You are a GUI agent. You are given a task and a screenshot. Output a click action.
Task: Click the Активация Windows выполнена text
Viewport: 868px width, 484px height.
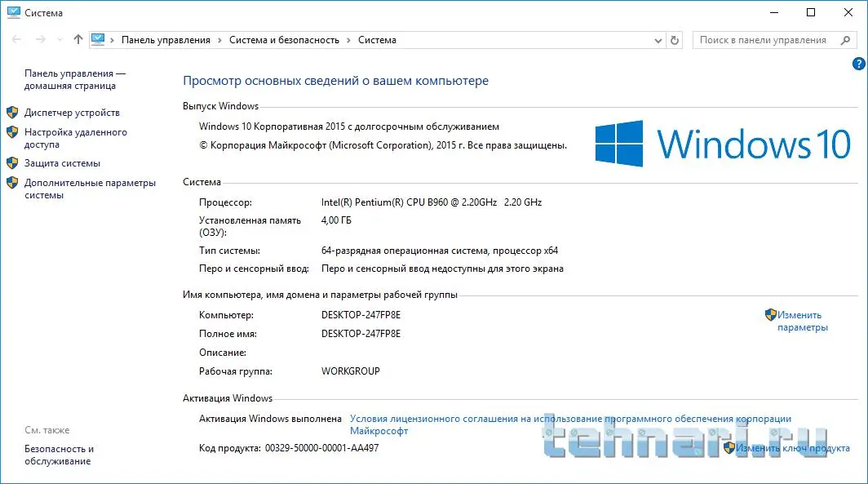click(x=270, y=419)
